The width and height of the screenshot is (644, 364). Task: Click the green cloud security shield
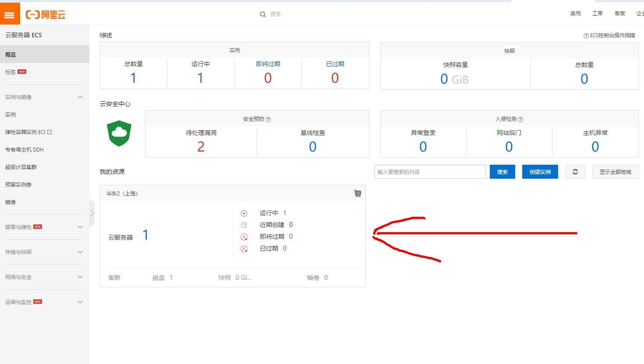click(x=119, y=133)
